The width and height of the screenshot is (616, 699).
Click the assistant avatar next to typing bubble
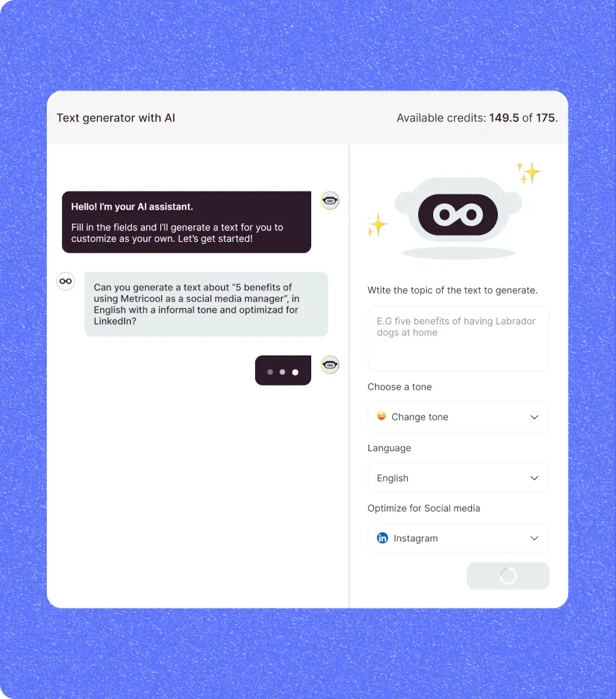330,365
